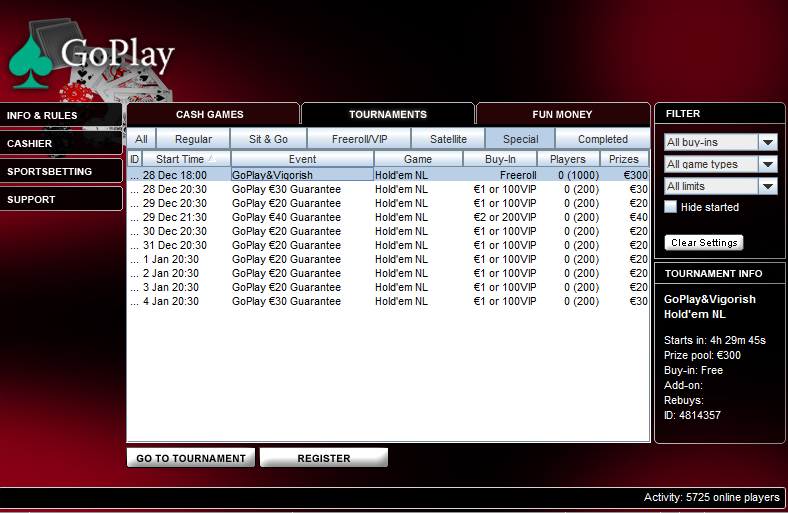
Task: Click the Starts in 4h 29m 45s text
Action: click(x=715, y=340)
